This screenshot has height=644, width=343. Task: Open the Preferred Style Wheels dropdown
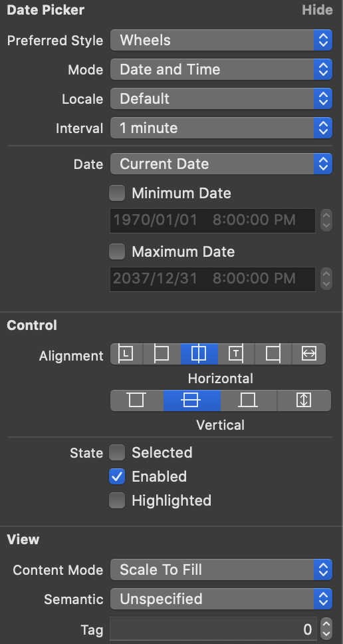point(221,40)
